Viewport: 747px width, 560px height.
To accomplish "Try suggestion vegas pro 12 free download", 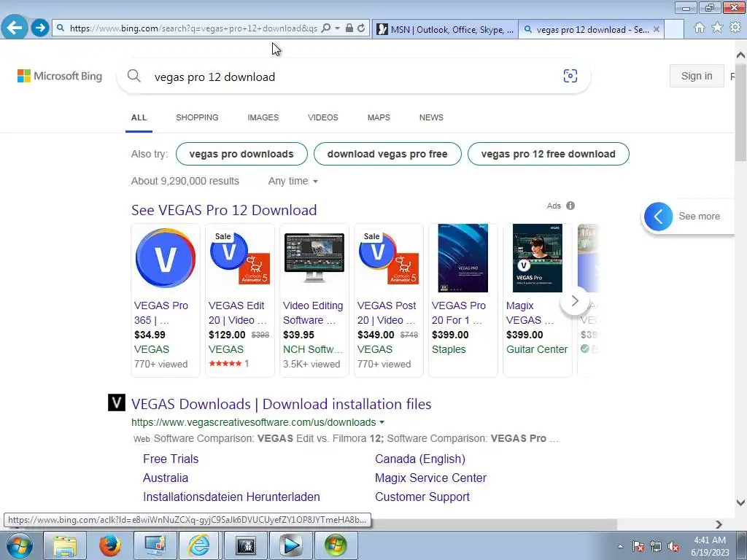I will 549,154.
